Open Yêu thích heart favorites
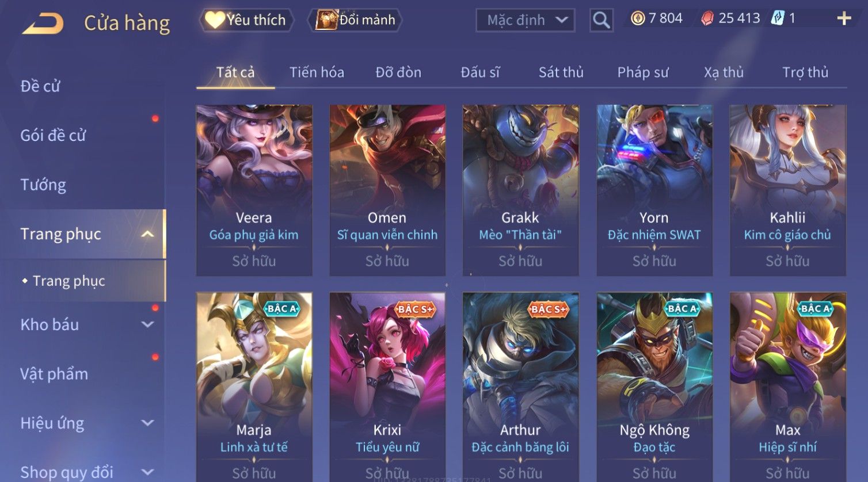 246,20
